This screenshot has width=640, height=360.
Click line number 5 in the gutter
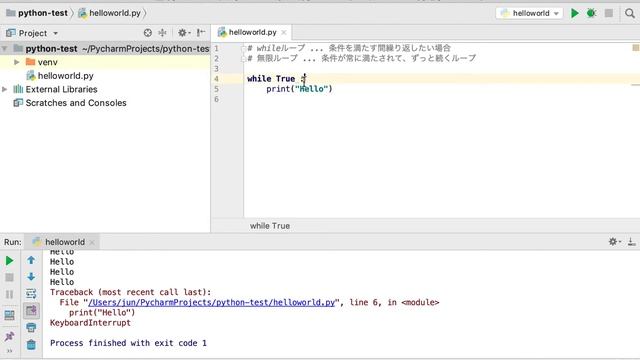[x=216, y=89]
